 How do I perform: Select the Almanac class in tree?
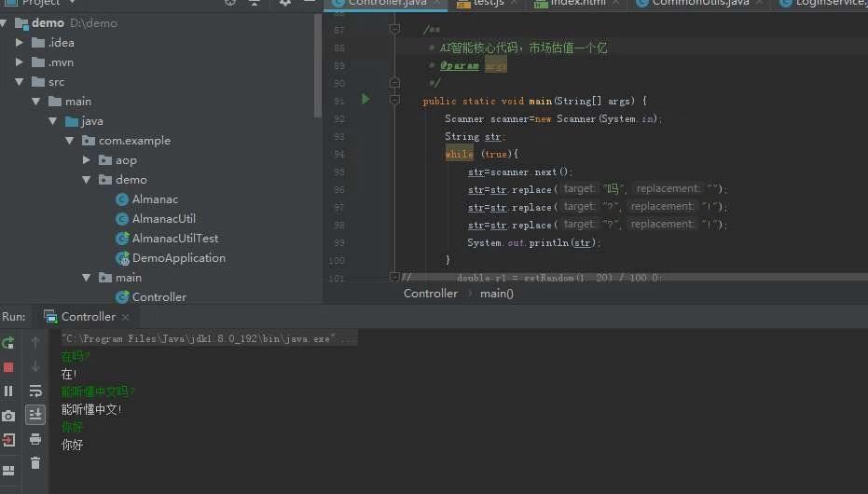(155, 199)
